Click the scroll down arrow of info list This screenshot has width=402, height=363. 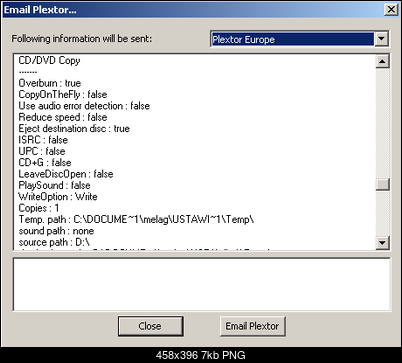pos(382,243)
